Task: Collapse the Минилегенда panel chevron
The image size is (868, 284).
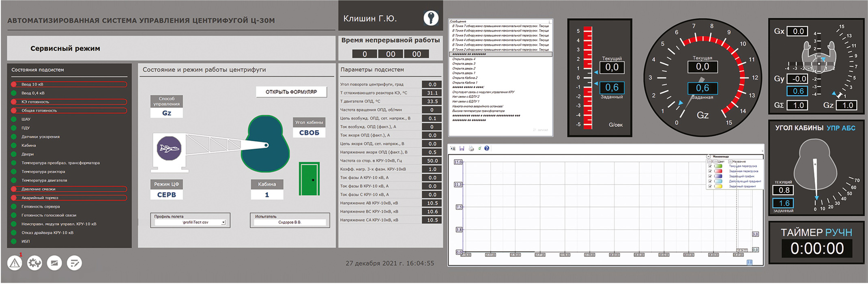Action: pyautogui.click(x=709, y=157)
